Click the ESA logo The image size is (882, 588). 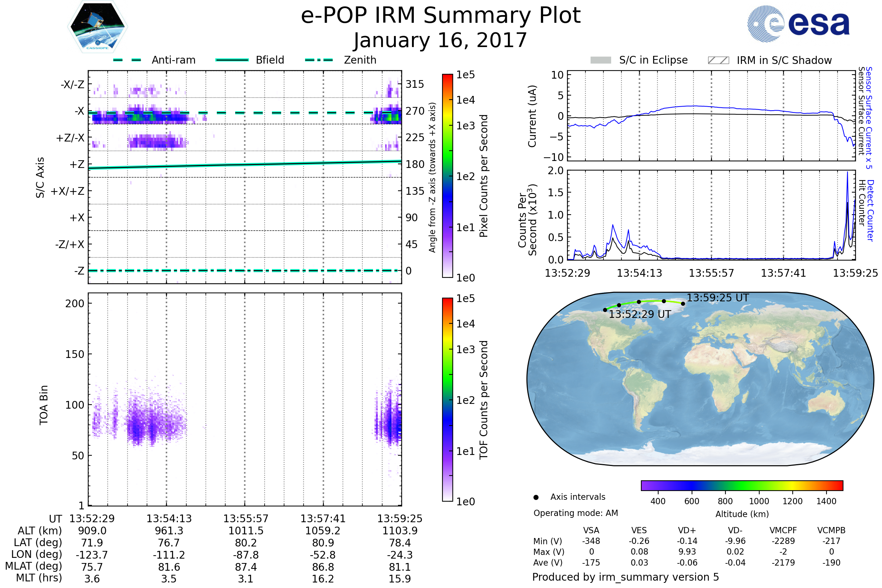(798, 24)
